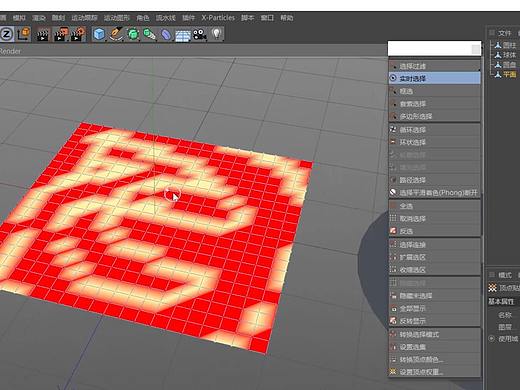Open the 窗口 menu

(x=267, y=18)
